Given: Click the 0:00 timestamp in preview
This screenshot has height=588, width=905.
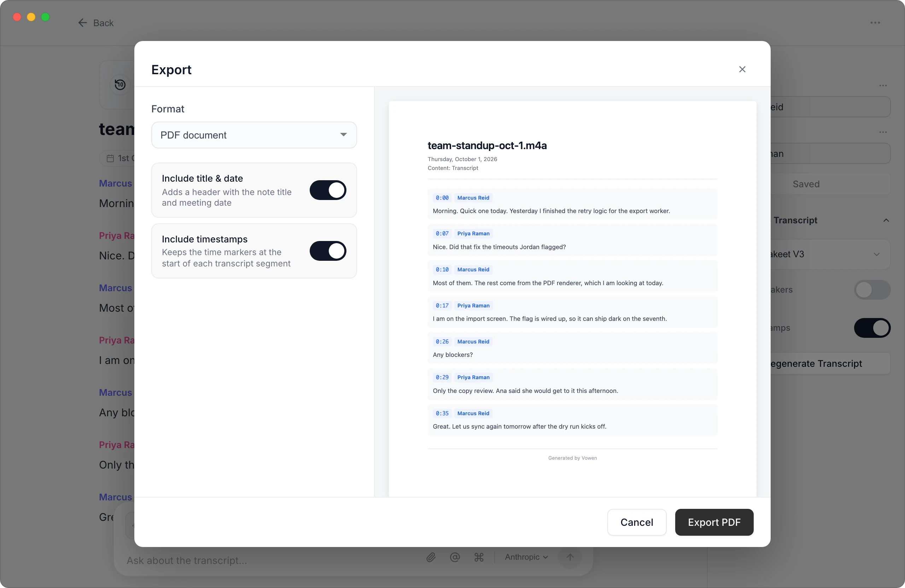Looking at the screenshot, I should [442, 198].
